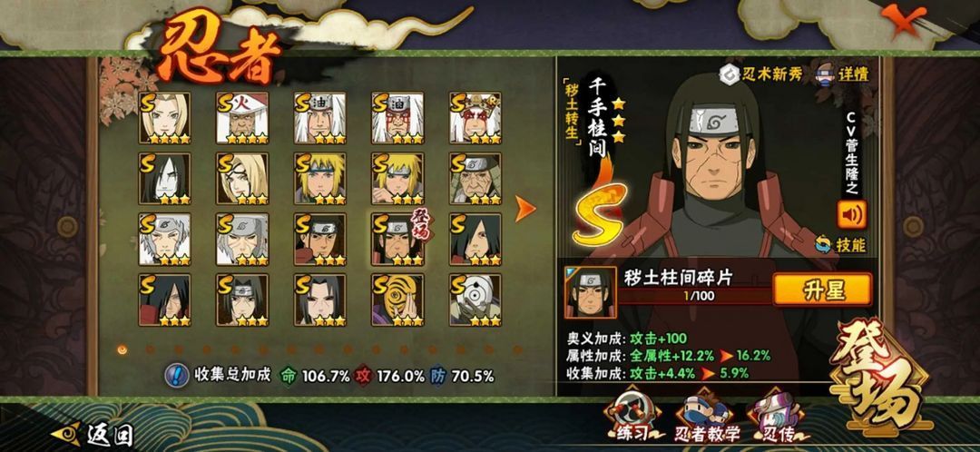
Task: Select the Orochimaru ninja thumbnail
Action: point(164,178)
